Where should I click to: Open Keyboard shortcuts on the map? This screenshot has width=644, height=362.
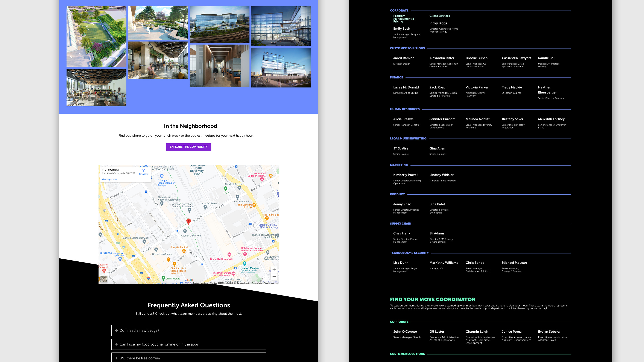click(x=200, y=283)
